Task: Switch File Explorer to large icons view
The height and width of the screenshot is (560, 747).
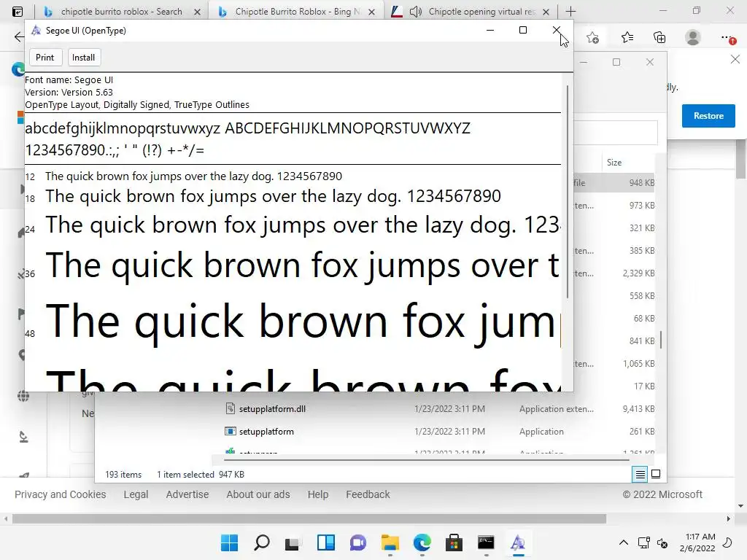Action: pos(656,474)
